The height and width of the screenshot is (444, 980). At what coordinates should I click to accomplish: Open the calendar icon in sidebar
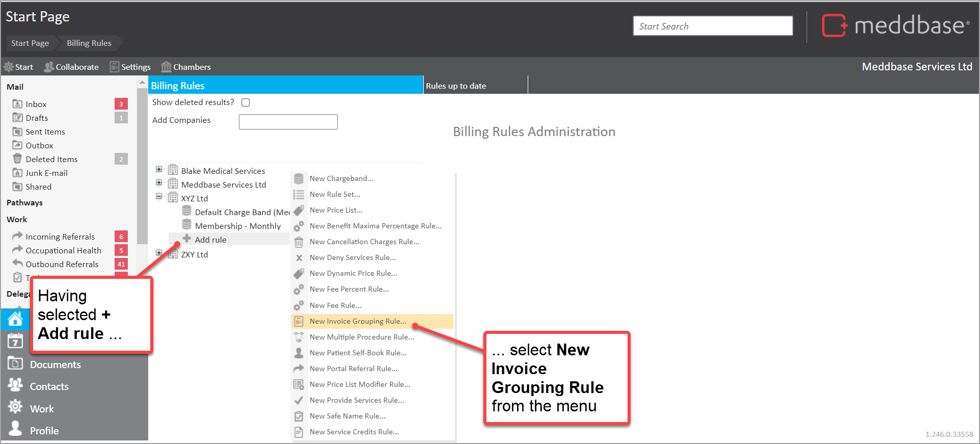pos(15,341)
